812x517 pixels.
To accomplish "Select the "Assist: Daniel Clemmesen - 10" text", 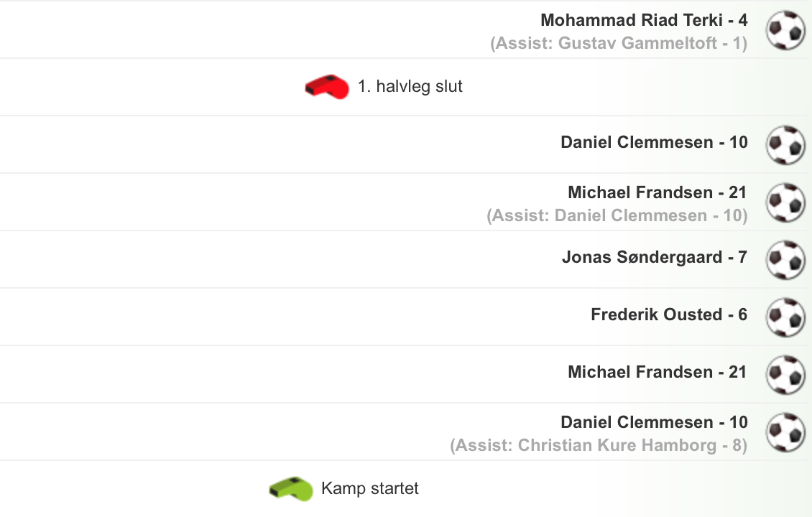I will 617,215.
